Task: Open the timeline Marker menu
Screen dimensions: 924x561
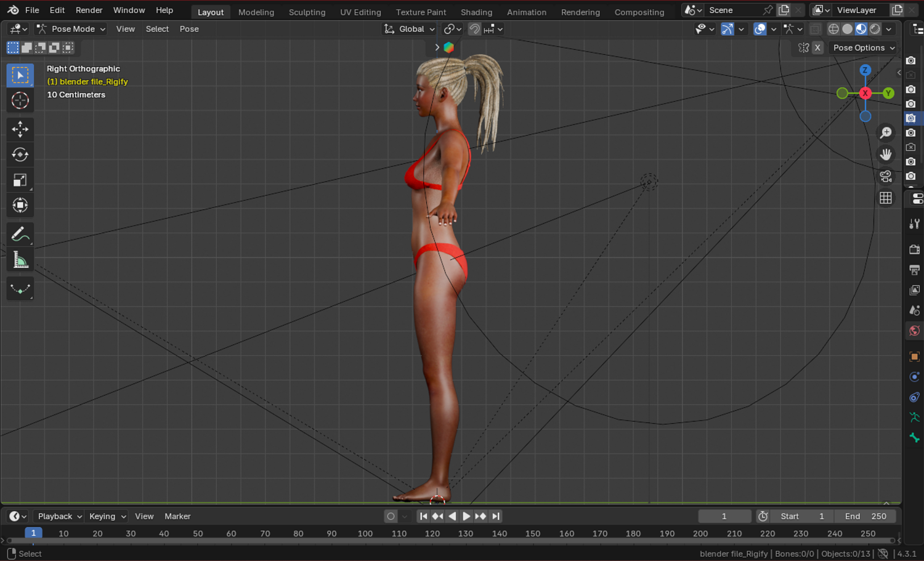Action: (177, 516)
